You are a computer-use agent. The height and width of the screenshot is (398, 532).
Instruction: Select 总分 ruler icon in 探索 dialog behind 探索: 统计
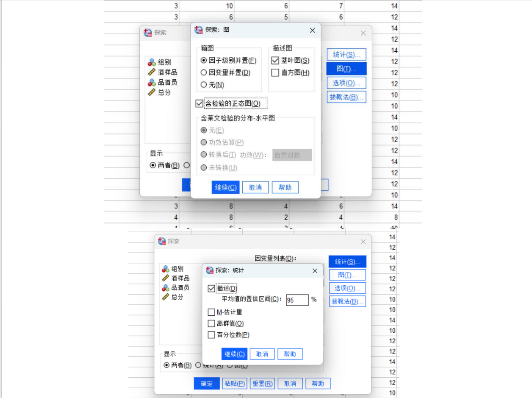pyautogui.click(x=166, y=297)
